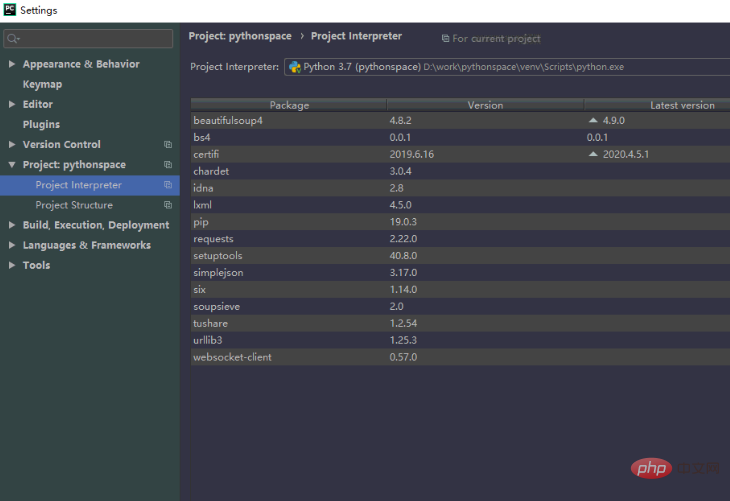The image size is (730, 501).
Task: Click the Python icon in interpreter field
Action: pos(294,67)
